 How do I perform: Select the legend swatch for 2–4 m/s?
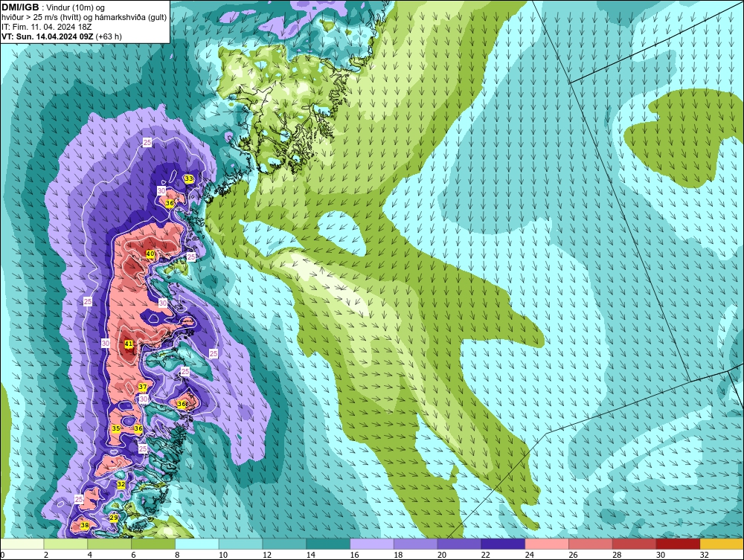[x=66, y=544]
